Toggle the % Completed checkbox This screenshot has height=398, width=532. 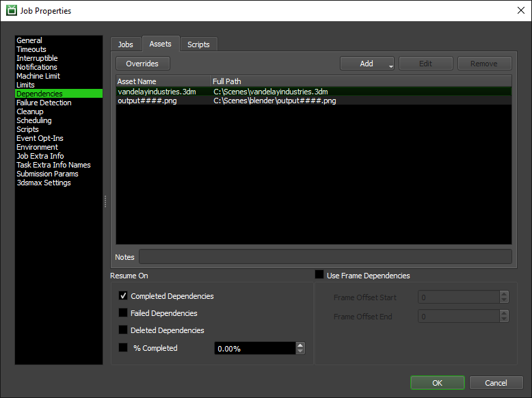coord(123,347)
